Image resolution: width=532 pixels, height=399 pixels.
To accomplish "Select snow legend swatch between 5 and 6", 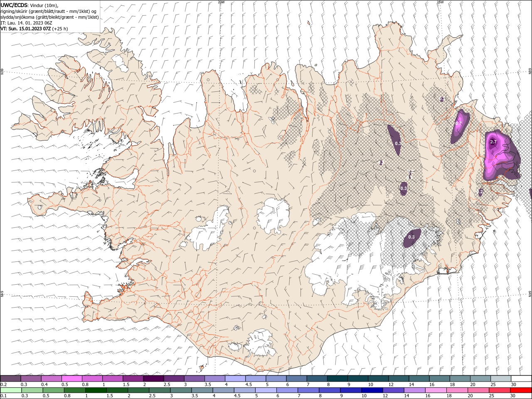I will coord(276,379).
